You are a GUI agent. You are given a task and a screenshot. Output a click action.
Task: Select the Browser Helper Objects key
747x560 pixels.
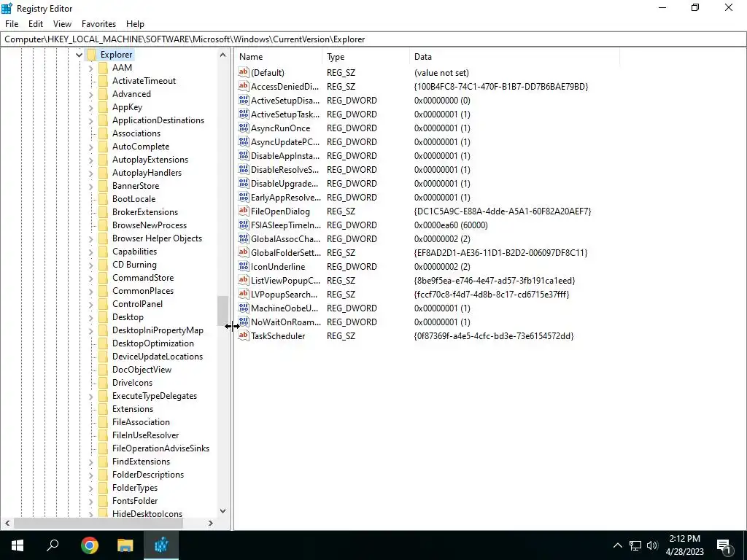tap(158, 238)
